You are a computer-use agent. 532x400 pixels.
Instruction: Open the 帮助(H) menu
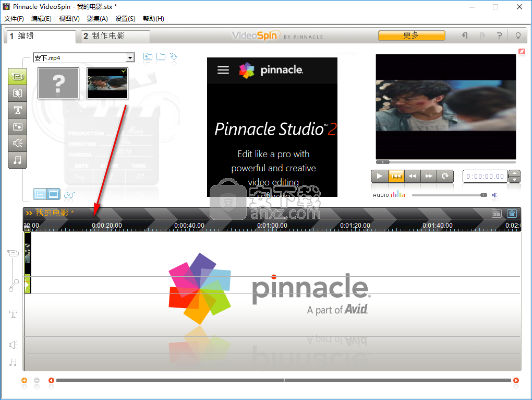153,19
